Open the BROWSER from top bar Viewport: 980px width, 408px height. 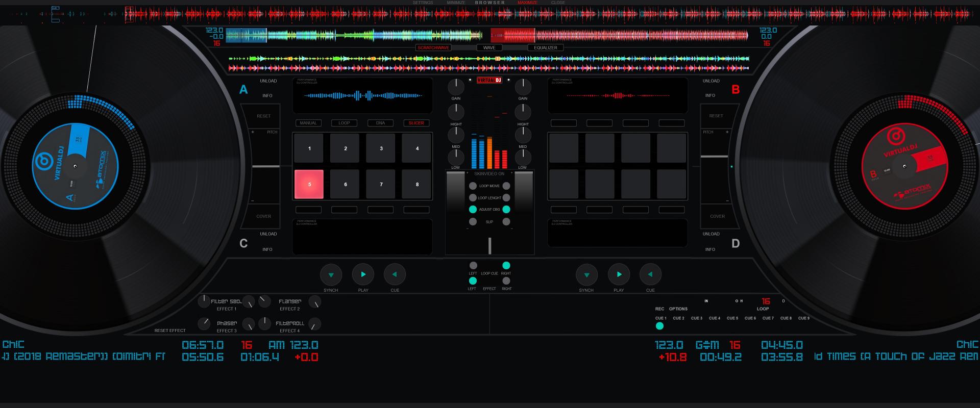point(490,3)
